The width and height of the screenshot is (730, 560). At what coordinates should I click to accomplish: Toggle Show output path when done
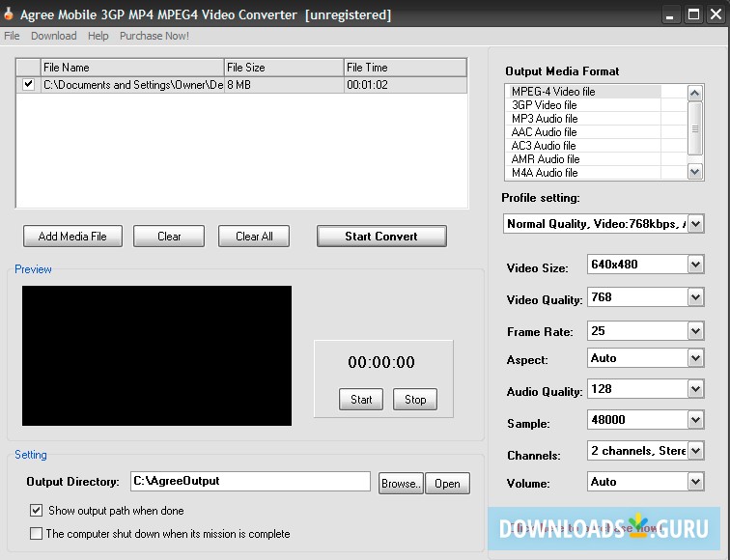(x=36, y=510)
